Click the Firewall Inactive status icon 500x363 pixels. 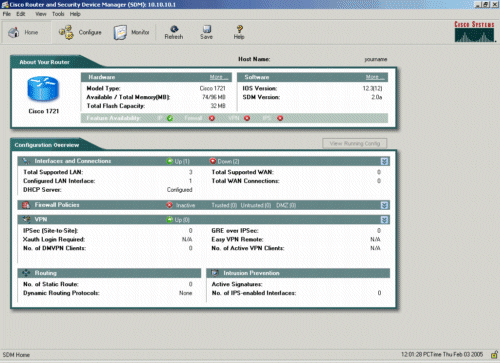point(170,205)
